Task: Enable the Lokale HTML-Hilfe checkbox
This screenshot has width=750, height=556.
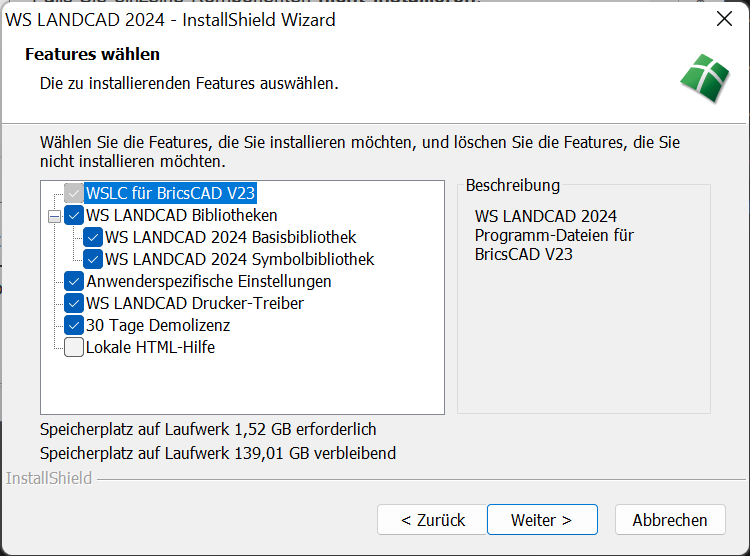Action: coord(74,347)
